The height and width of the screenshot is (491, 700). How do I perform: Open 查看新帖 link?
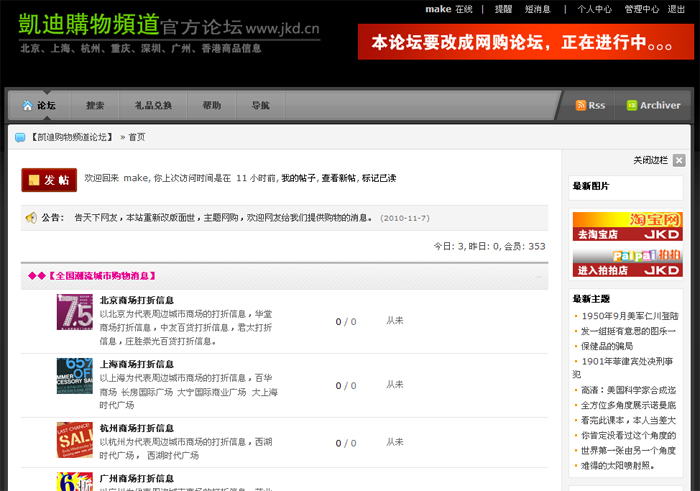[x=338, y=178]
